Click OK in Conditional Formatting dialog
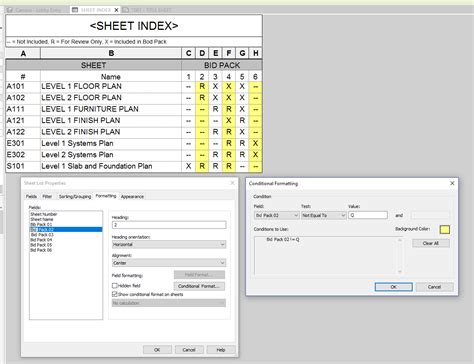The height and width of the screenshot is (364, 474). click(394, 287)
